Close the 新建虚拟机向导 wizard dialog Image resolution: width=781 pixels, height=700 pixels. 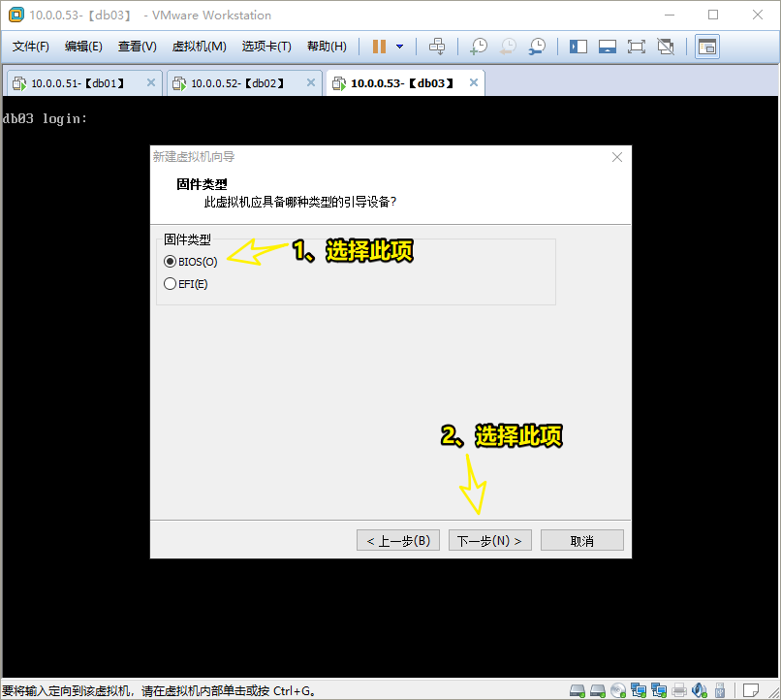click(617, 157)
